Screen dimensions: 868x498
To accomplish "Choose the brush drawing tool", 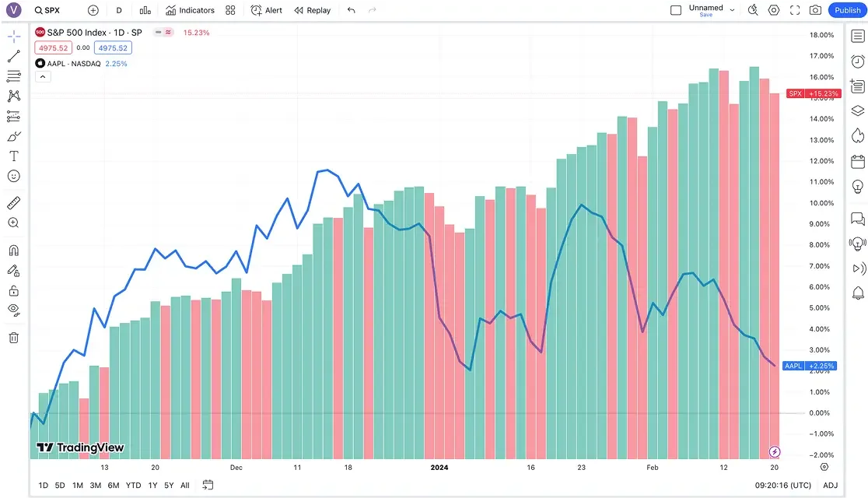I will pos(14,136).
